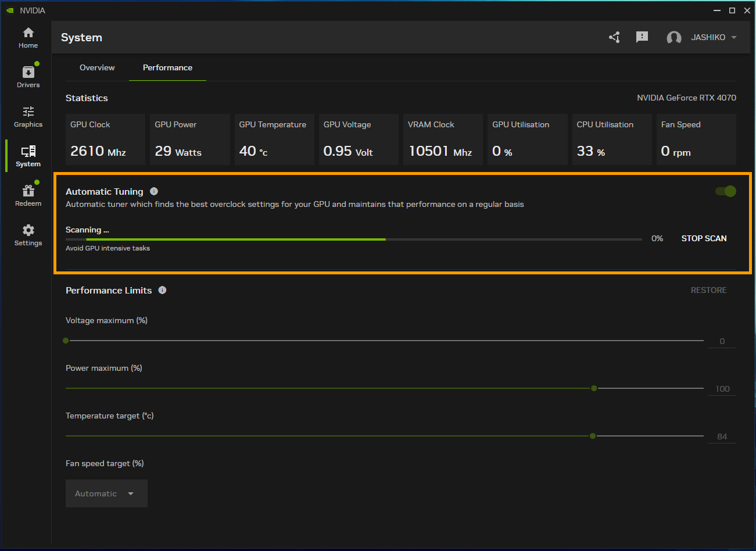Select the System sidebar item
Image resolution: width=756 pixels, height=551 pixels.
click(x=28, y=156)
